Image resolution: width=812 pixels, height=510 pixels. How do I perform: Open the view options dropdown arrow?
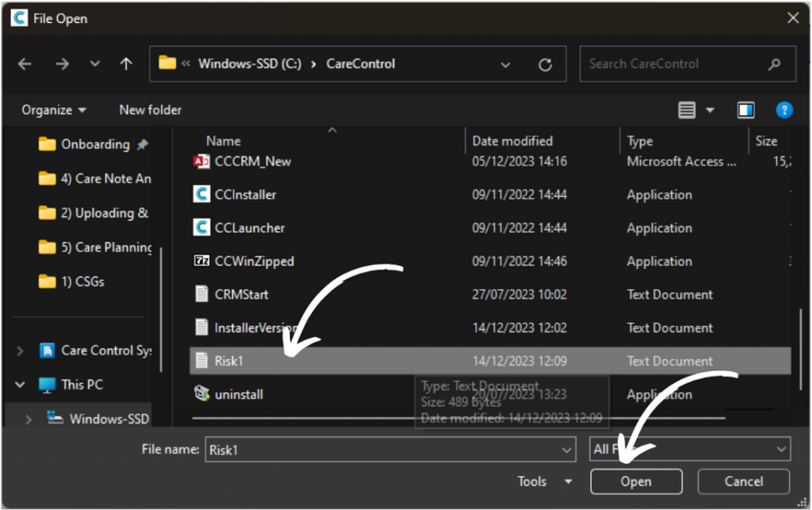pyautogui.click(x=710, y=109)
